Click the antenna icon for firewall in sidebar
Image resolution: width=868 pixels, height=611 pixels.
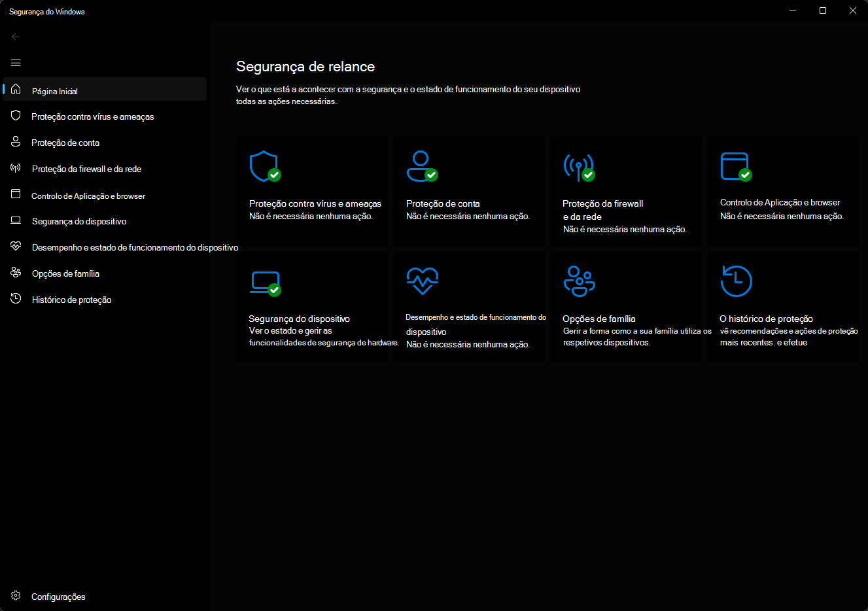pos(16,168)
